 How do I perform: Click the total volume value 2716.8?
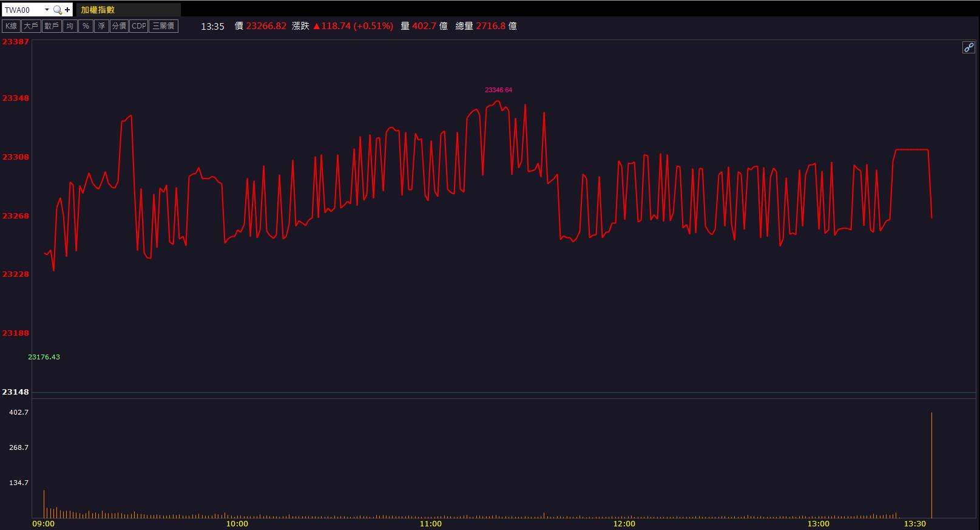[491, 26]
